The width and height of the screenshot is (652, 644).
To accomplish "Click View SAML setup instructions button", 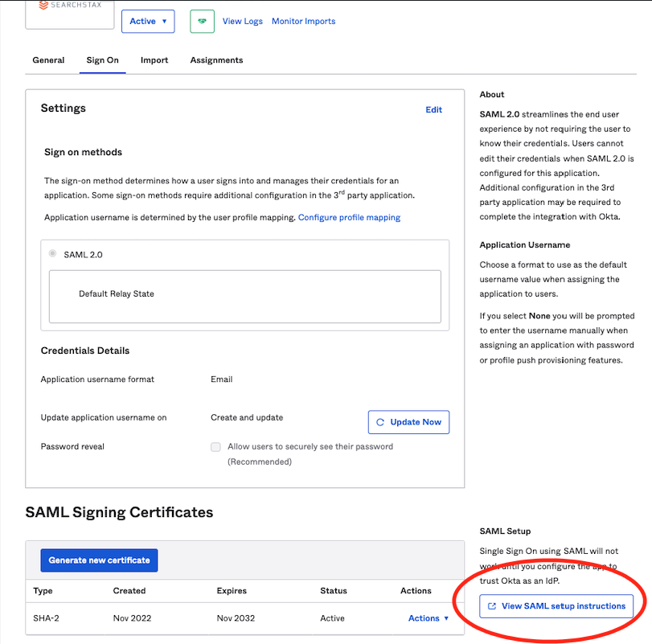I will point(556,606).
